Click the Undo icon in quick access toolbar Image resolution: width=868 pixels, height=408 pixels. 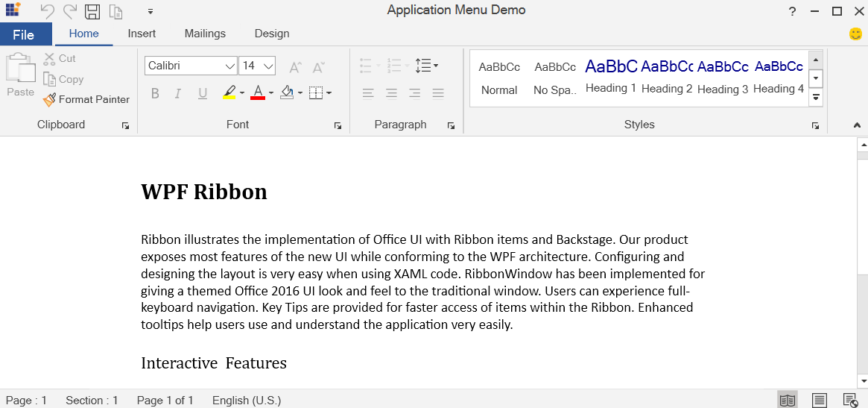48,10
